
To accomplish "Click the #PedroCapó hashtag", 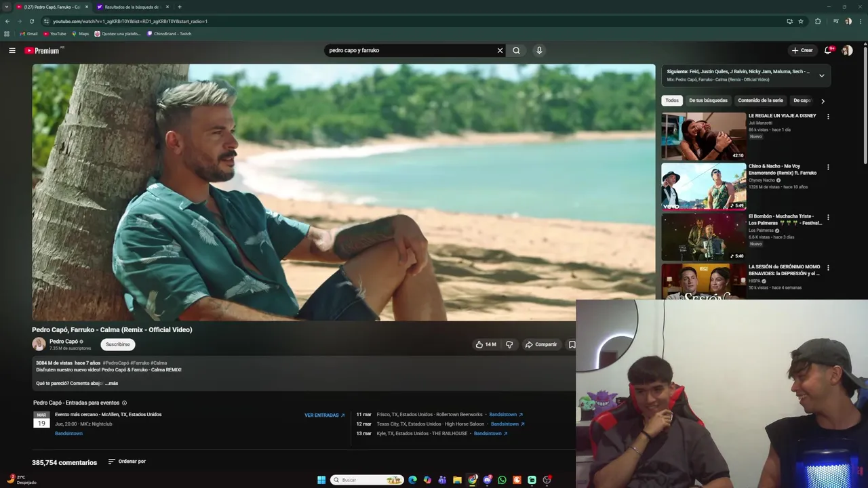I will [x=116, y=363].
